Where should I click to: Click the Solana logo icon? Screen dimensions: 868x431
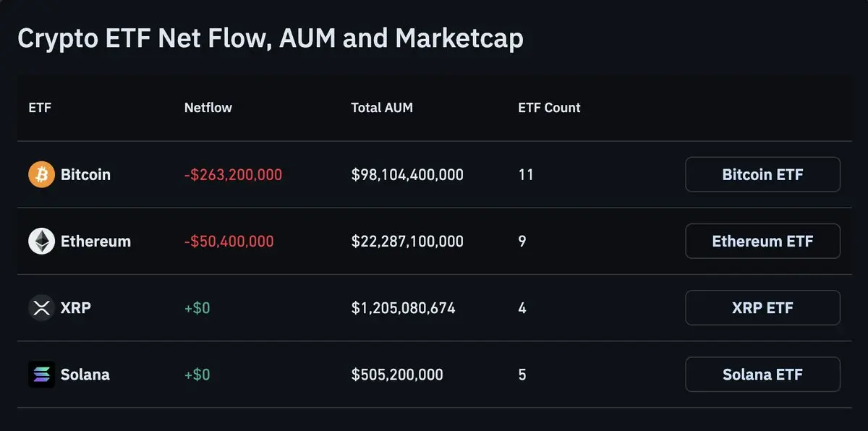click(41, 375)
